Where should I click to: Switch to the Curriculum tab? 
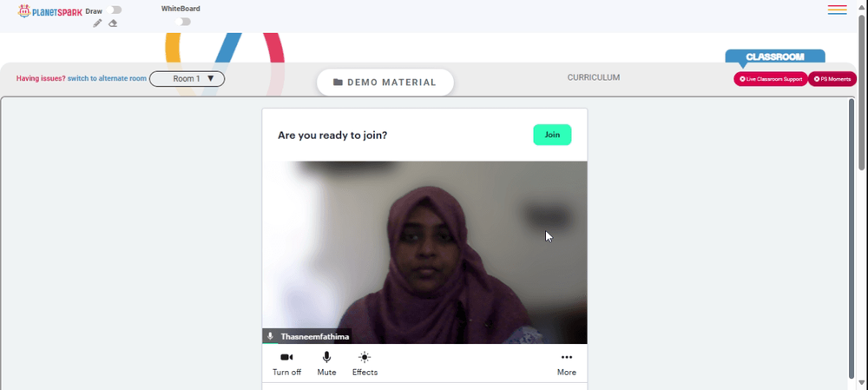(x=594, y=77)
